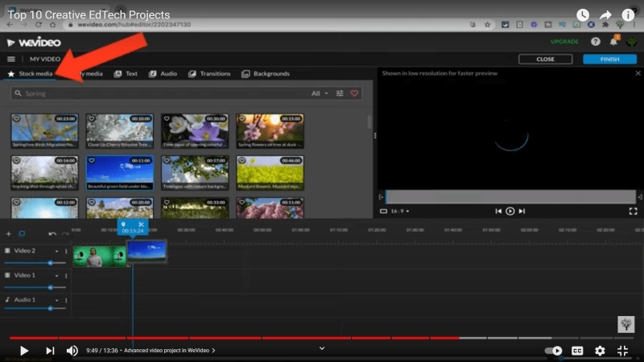
Task: Open the Backgrounds tab
Action: pyautogui.click(x=266, y=74)
